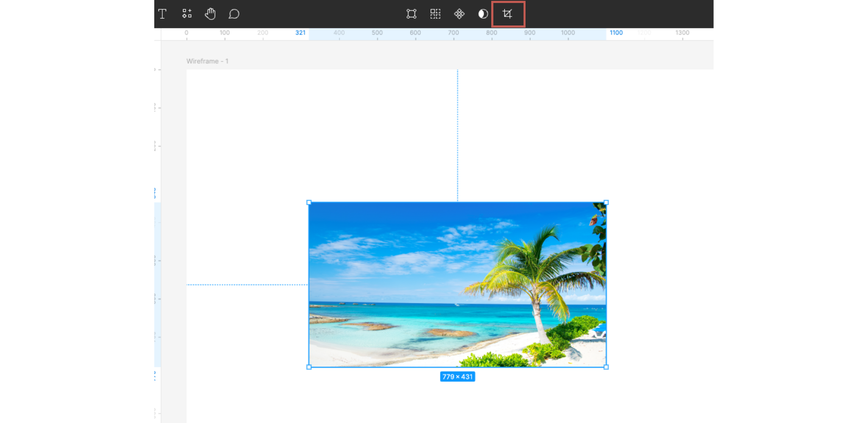
Task: Click the adjust contrast icon
Action: (x=483, y=14)
